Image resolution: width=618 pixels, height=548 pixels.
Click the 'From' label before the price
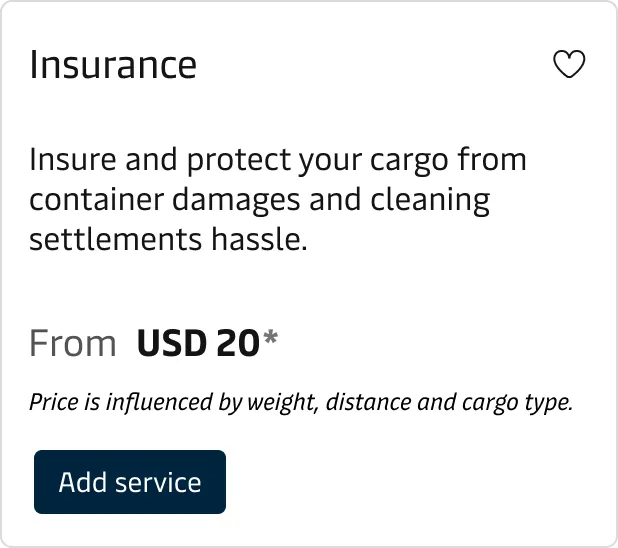coord(73,344)
